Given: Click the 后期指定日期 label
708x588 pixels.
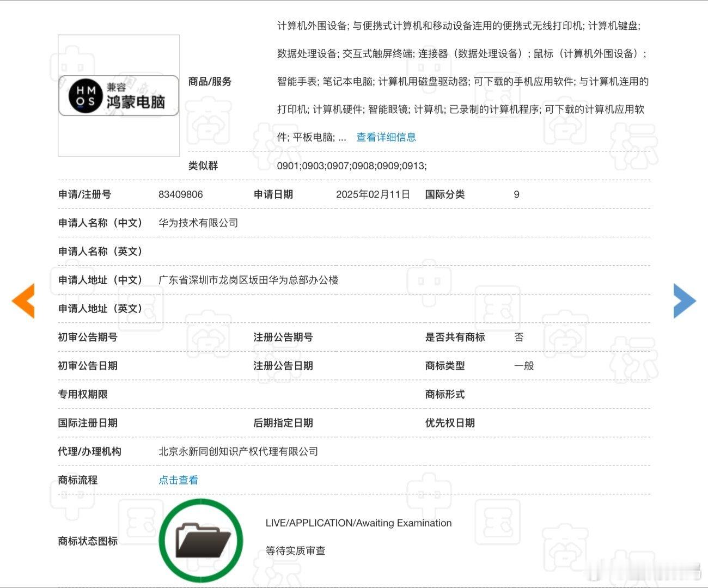Looking at the screenshot, I should point(283,423).
